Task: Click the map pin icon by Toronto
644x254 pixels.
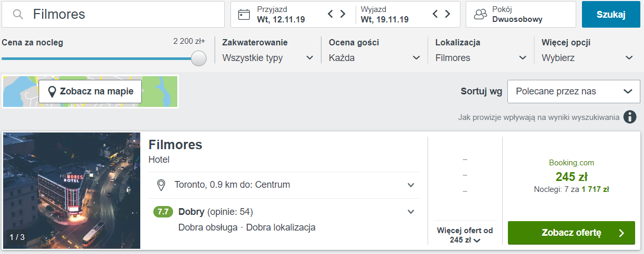Action: coord(161,185)
